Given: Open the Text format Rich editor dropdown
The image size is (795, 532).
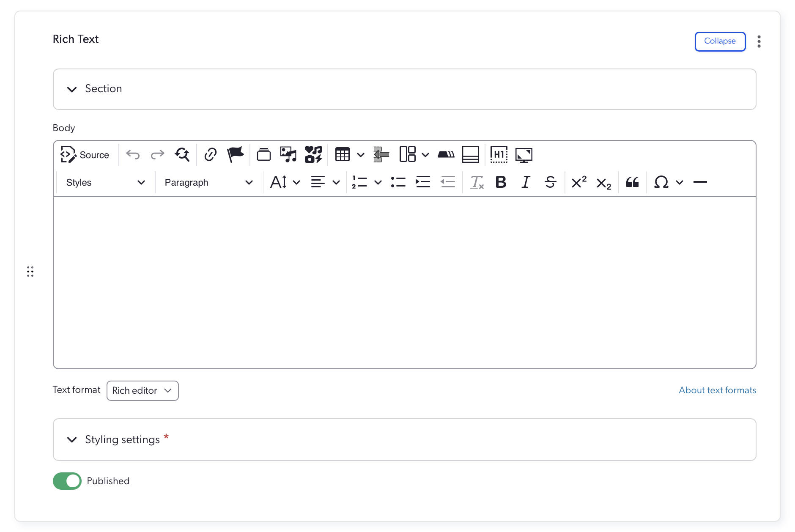Looking at the screenshot, I should point(143,391).
